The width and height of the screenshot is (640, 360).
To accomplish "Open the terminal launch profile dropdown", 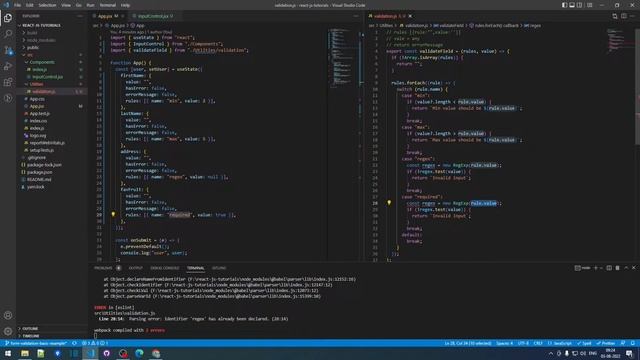I will [601, 268].
